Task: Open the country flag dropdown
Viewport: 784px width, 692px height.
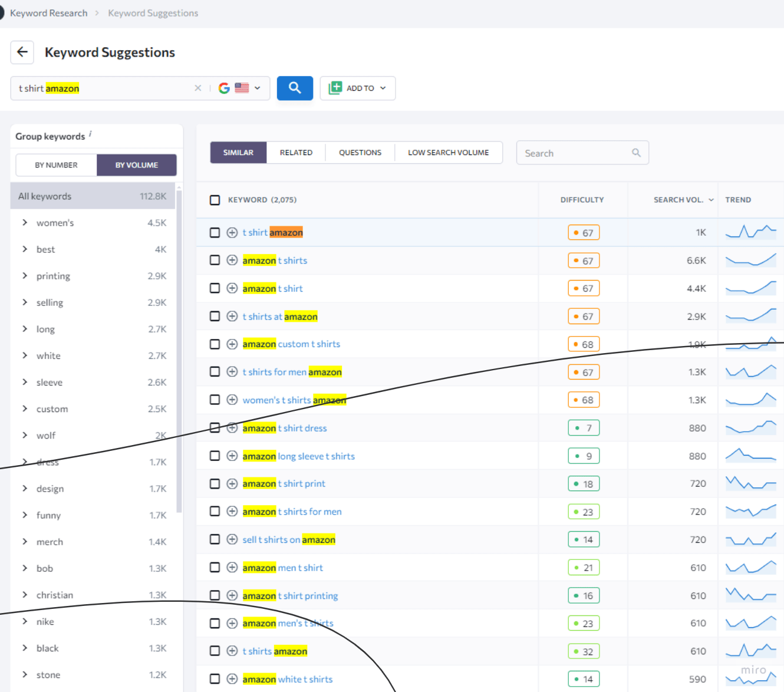Action: coord(248,88)
